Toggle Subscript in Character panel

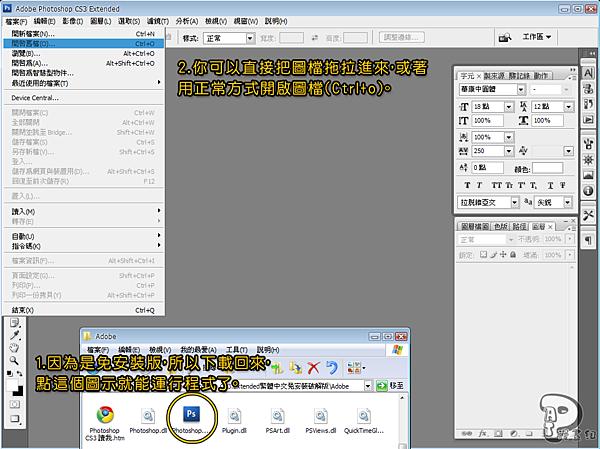(533, 185)
